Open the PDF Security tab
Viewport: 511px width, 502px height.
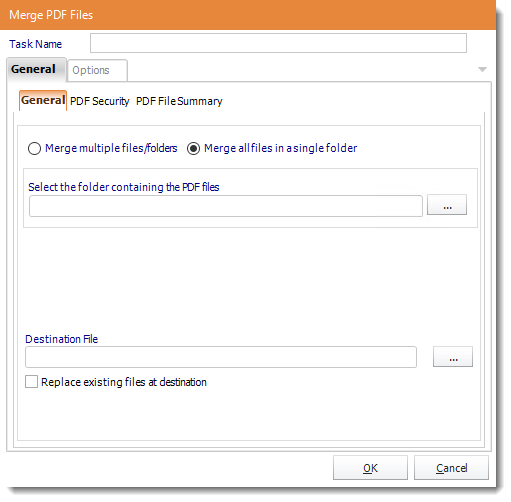click(99, 101)
